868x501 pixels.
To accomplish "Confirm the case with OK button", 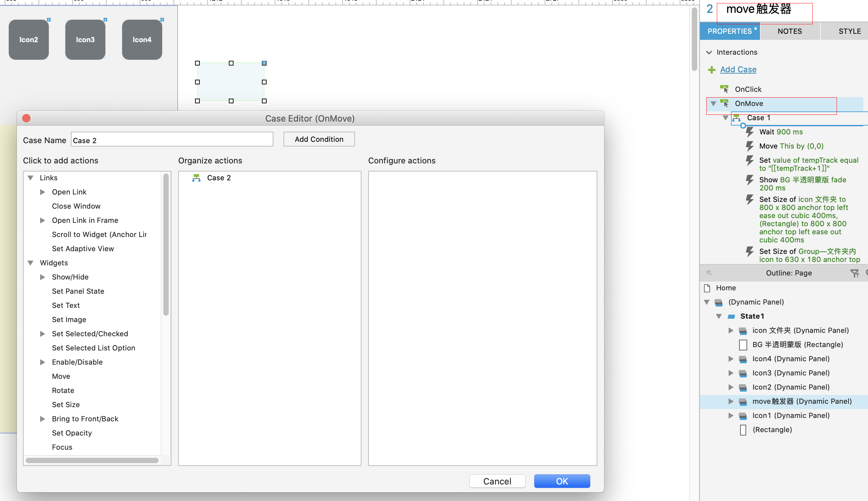I will (x=562, y=481).
